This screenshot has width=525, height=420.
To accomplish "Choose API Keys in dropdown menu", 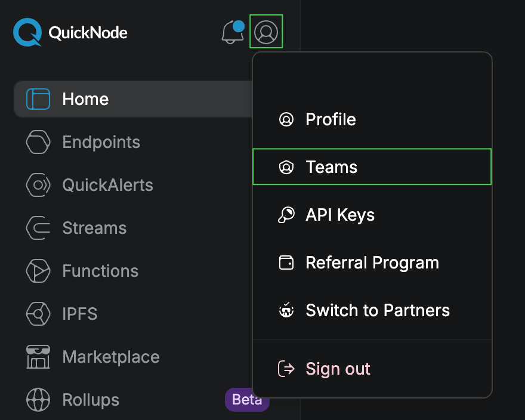I will pos(372,215).
